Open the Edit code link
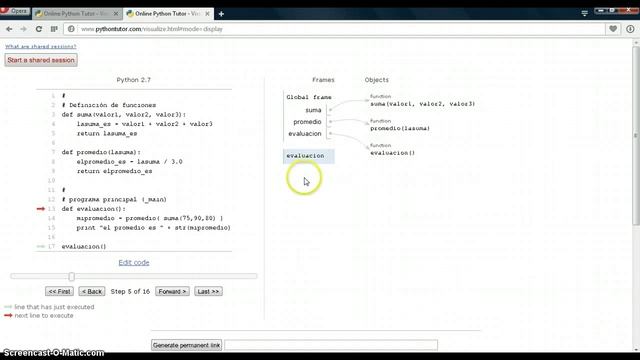 pos(134,262)
